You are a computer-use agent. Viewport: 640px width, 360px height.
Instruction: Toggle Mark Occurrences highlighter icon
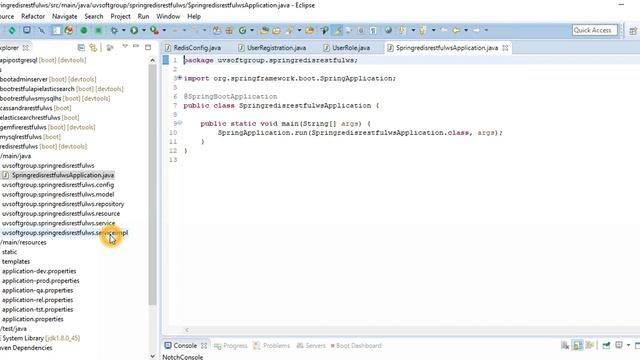(x=338, y=30)
